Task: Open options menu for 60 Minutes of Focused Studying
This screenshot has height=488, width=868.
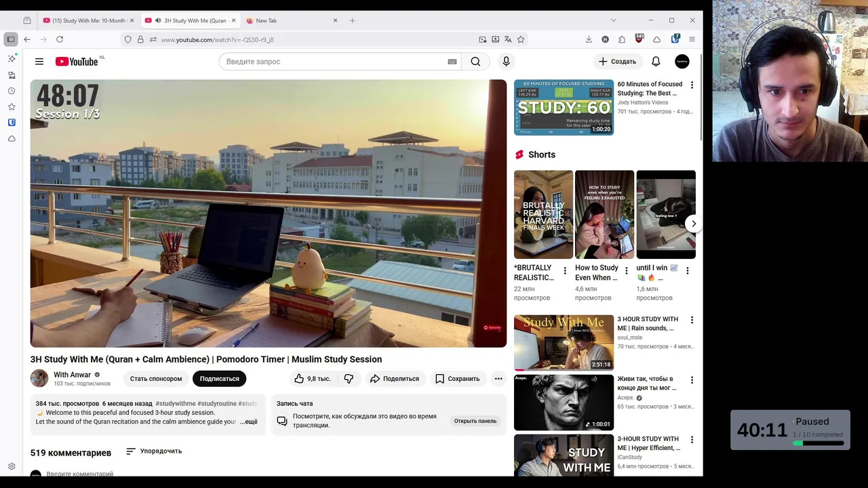Action: (x=692, y=85)
